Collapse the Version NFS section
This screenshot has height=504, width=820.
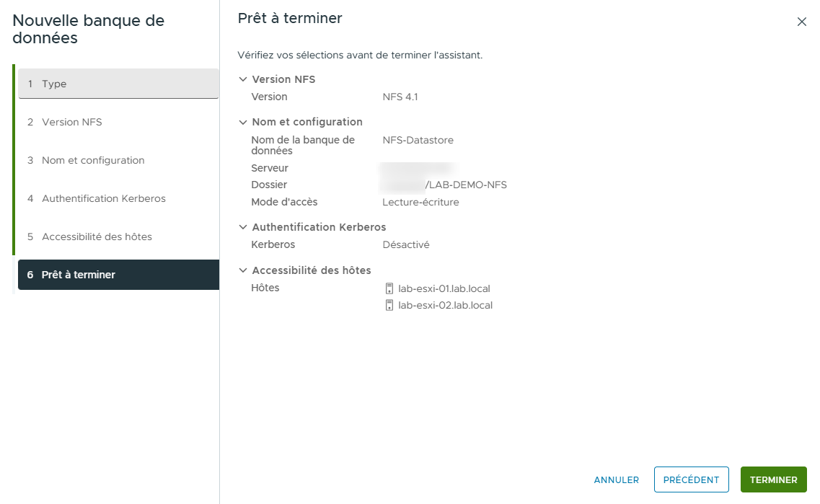(243, 79)
